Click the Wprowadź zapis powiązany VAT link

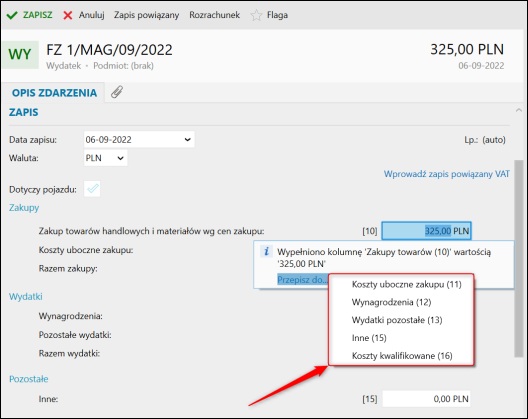pos(447,174)
